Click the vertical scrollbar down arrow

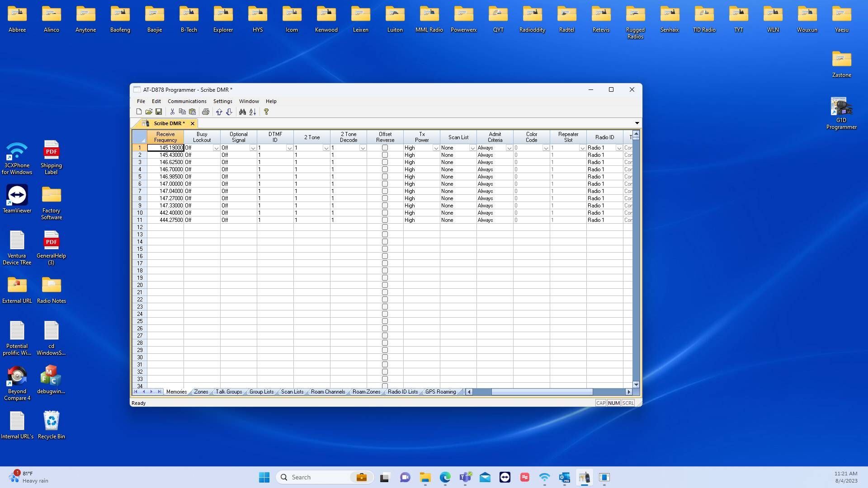(x=636, y=385)
